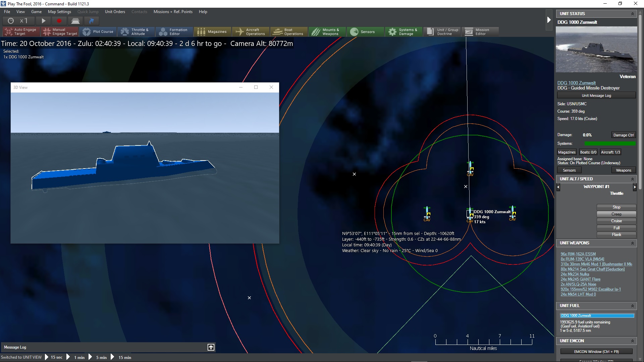The height and width of the screenshot is (362, 644).
Task: Click the grey trapezoid map-view toolbar icon
Action: point(75,21)
